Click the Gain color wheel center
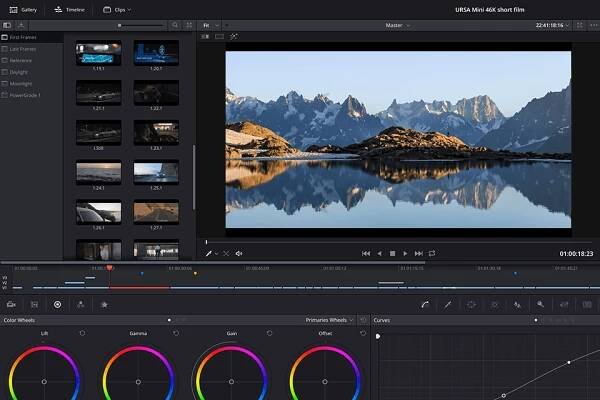 click(x=232, y=382)
